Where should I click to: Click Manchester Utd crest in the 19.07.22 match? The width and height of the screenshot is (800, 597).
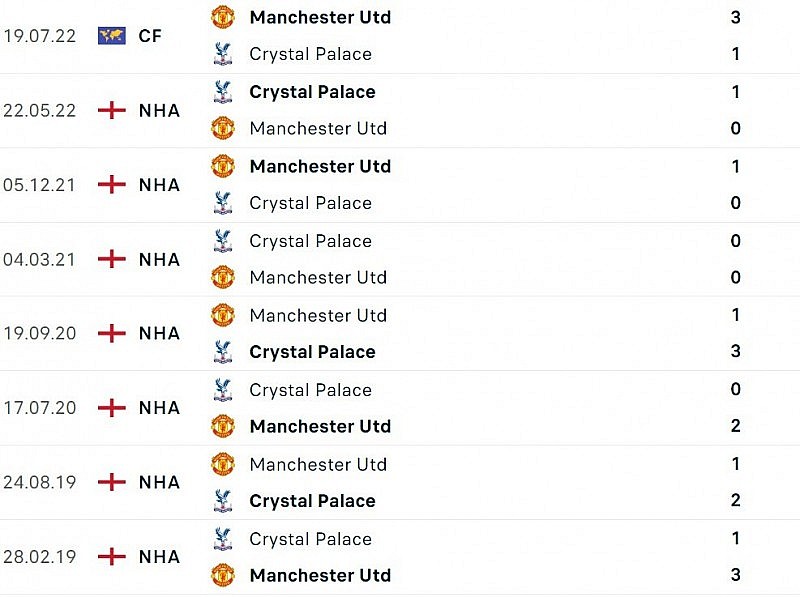222,17
